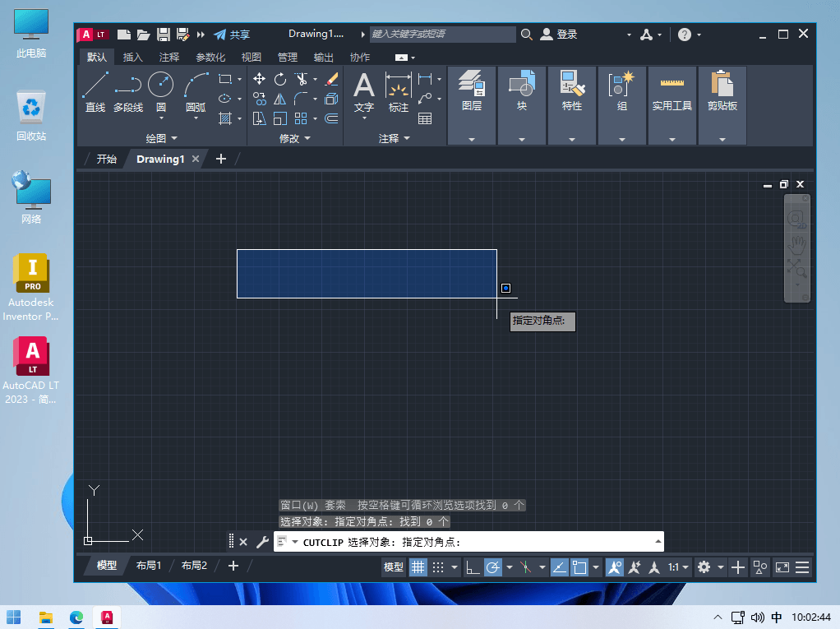Activate the Move tool in 修改 panel
This screenshot has width=840, height=629.
259,79
